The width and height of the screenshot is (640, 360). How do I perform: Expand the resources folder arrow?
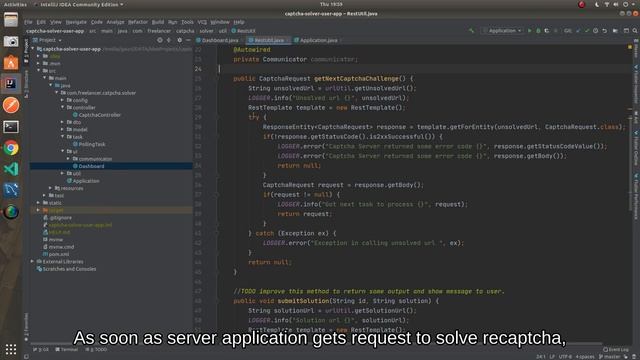pos(50,188)
